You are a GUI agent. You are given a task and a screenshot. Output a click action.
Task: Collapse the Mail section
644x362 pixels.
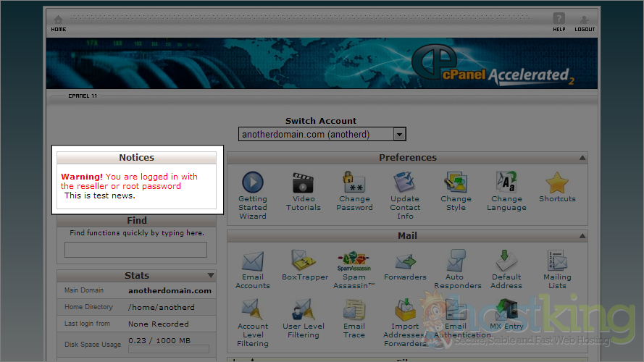coord(582,236)
